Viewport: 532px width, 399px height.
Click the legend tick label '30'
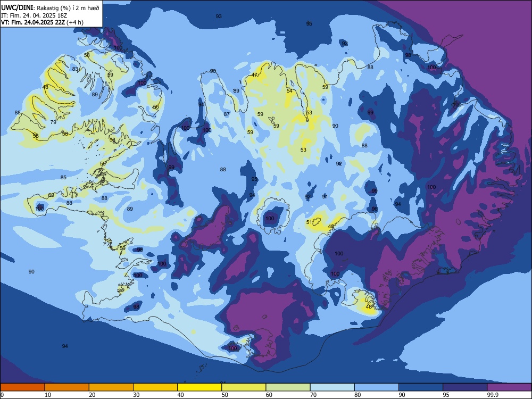pyautogui.click(x=136, y=395)
